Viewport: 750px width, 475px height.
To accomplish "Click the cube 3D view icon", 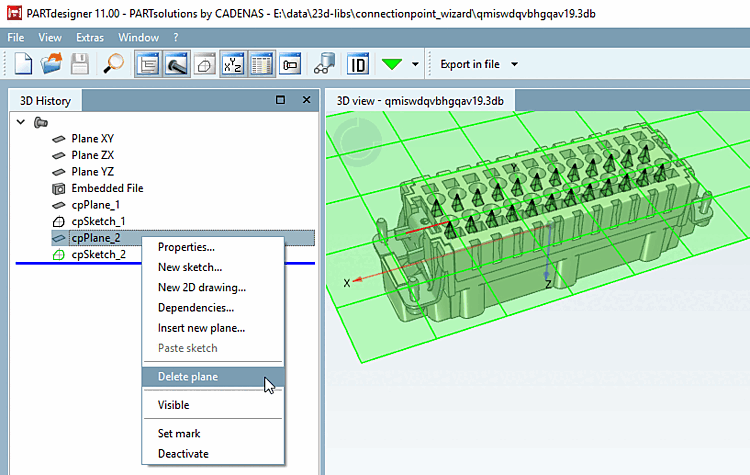I will point(205,65).
